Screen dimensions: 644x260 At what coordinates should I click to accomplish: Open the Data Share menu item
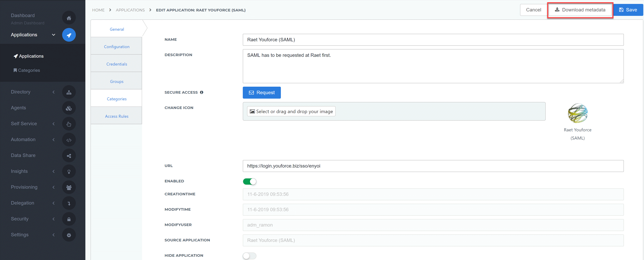[x=23, y=155]
